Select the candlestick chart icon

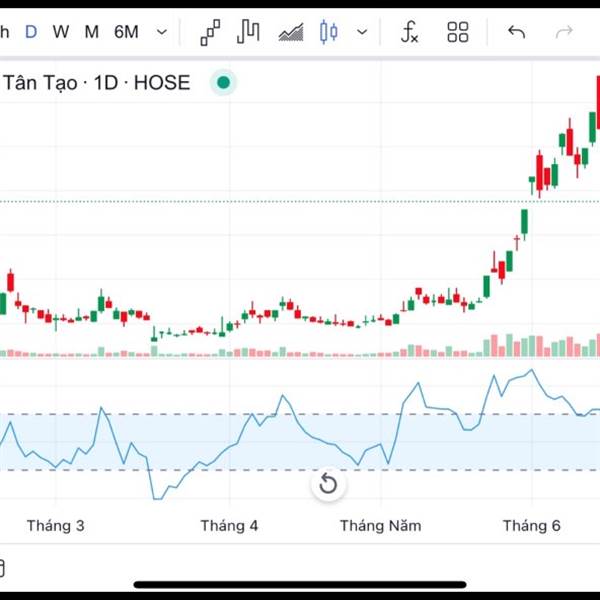tap(328, 32)
